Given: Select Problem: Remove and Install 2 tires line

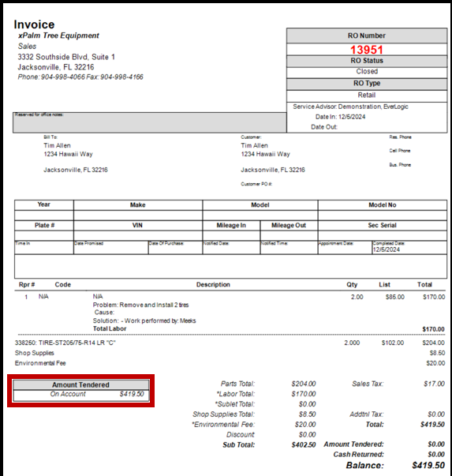Looking at the screenshot, I should (140, 305).
